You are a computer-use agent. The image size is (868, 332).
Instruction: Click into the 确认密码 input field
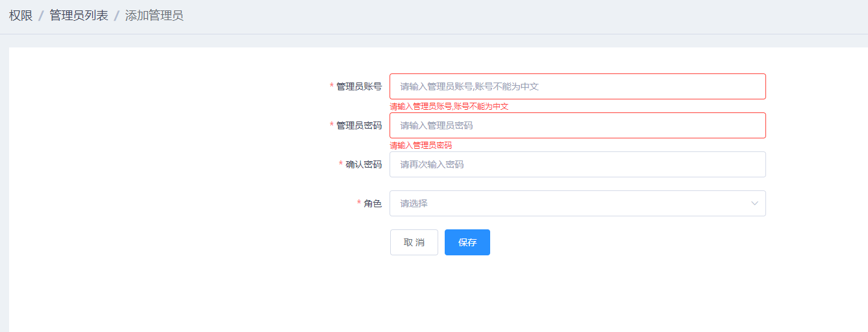[577, 164]
